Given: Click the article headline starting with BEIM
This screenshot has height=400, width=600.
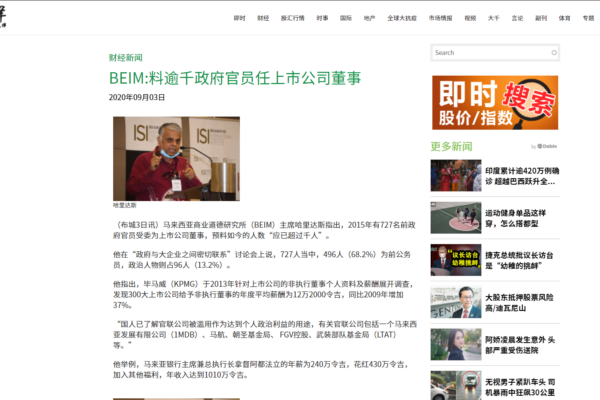Looking at the screenshot, I should [x=235, y=78].
